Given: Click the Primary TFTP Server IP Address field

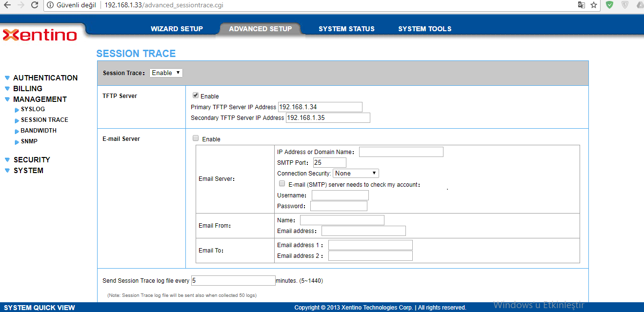Looking at the screenshot, I should pyautogui.click(x=320, y=107).
